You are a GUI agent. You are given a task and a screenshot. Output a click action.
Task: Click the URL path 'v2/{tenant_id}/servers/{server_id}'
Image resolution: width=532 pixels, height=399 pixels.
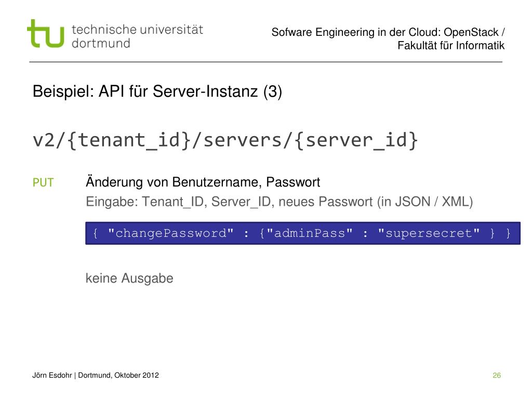tap(225, 140)
